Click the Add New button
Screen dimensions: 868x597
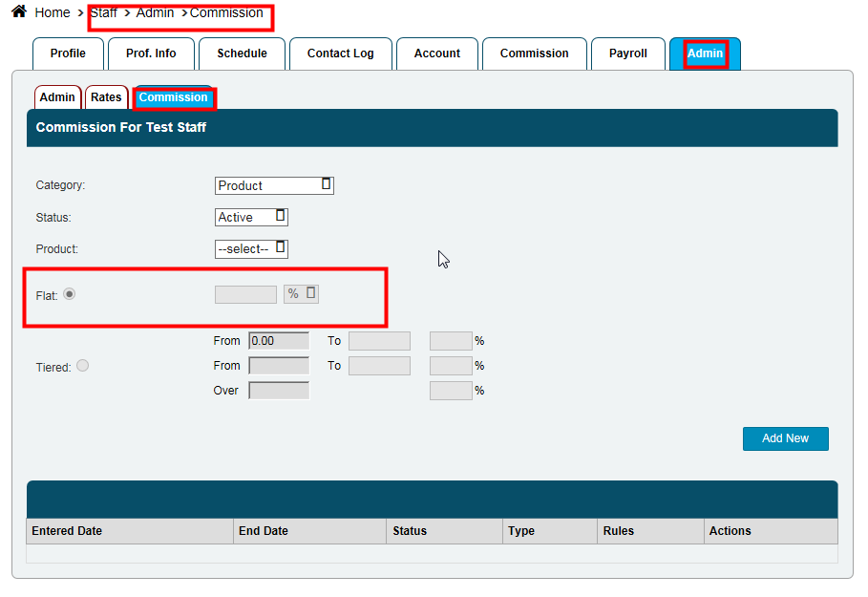pos(785,438)
